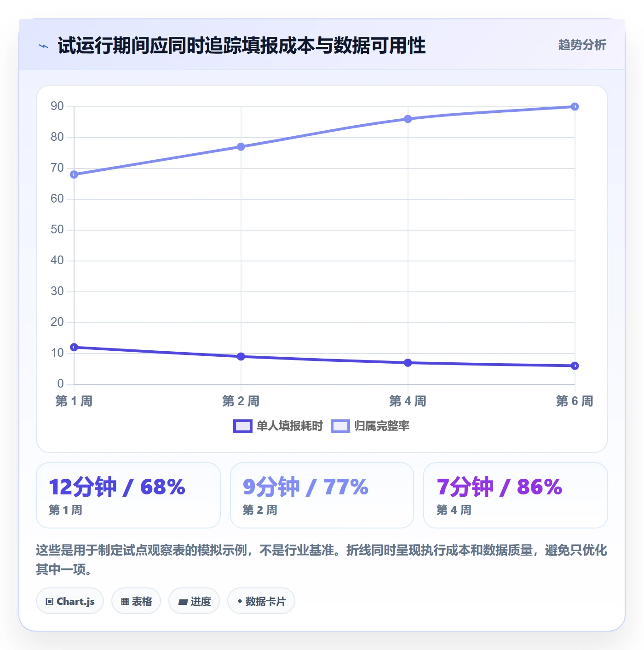The height and width of the screenshot is (650, 644).
Task: Click the 单人填报耗时 legend color box
Action: 243,426
